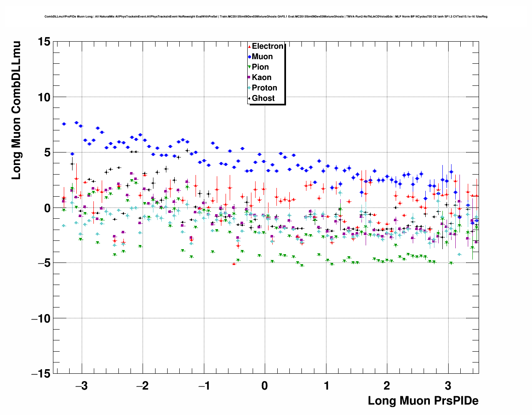Click the y-axis tick label 10
The image size is (532, 415).
(x=44, y=97)
